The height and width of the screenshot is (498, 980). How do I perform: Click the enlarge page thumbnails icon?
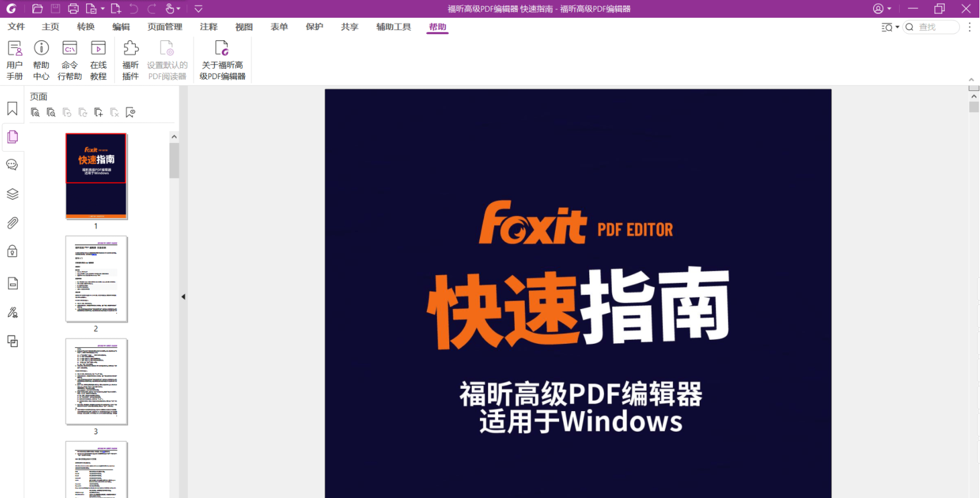[35, 112]
